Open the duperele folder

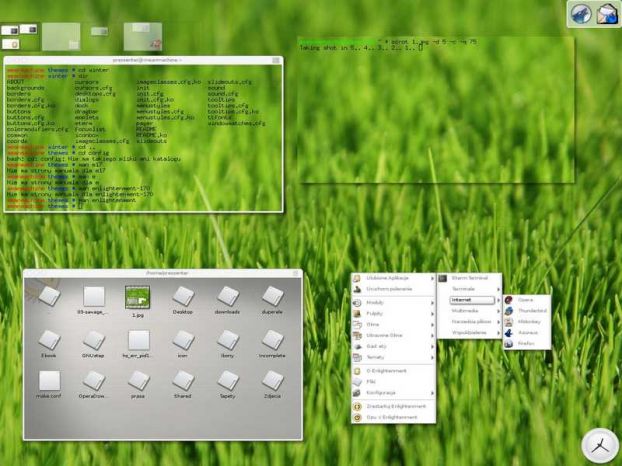pos(272,300)
